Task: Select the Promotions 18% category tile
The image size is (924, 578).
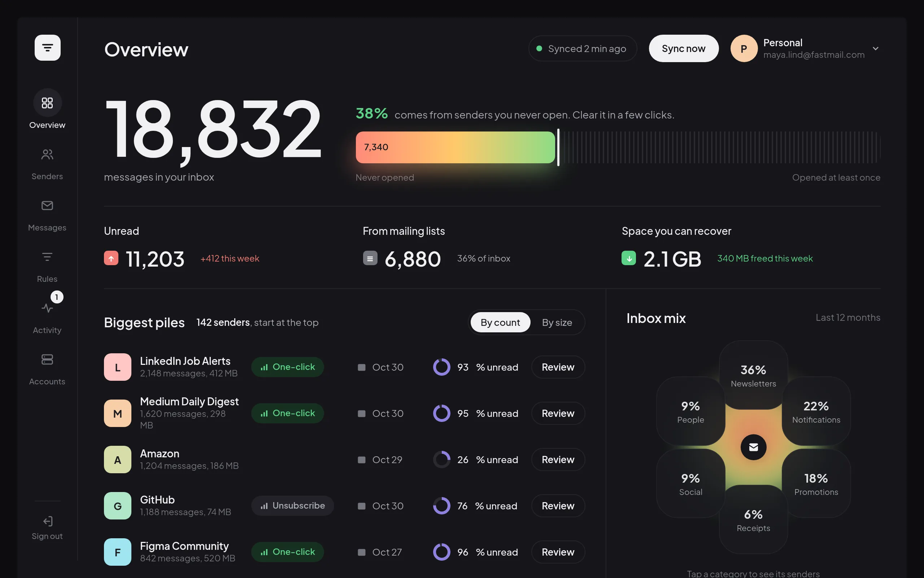Action: pos(816,484)
